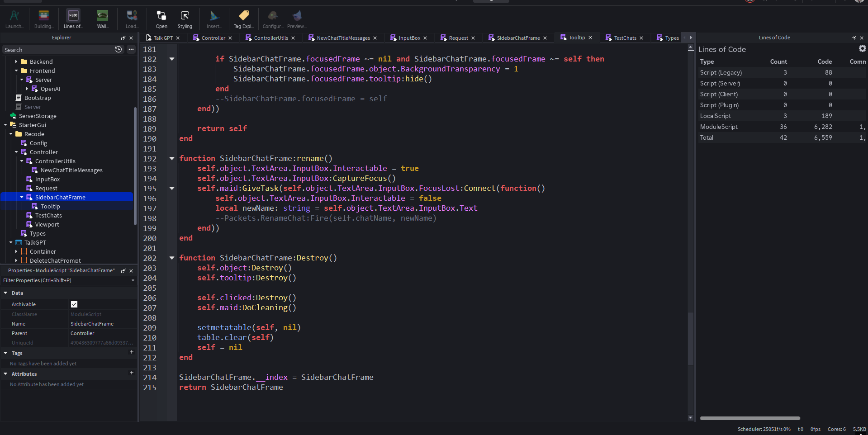Fold the SidebarChatFrame:rename function
The image size is (868, 435).
pyautogui.click(x=172, y=158)
